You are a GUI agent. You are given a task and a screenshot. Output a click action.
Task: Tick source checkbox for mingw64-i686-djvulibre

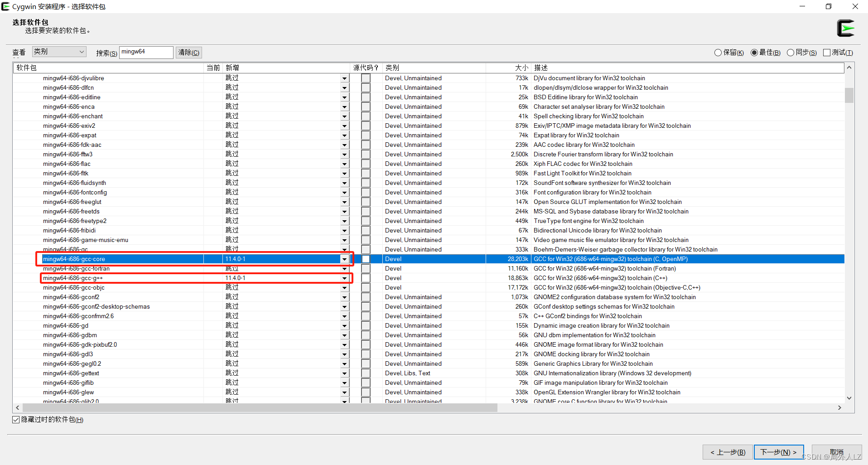click(366, 78)
